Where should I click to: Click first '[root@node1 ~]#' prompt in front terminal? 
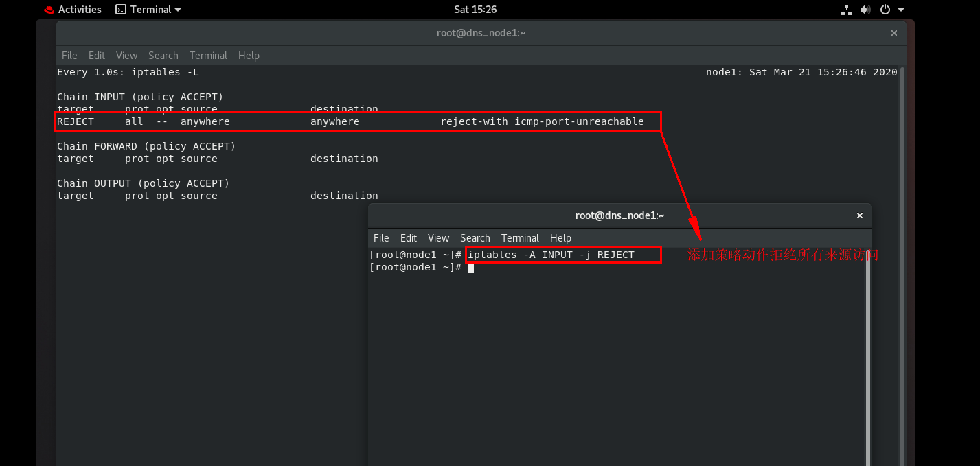coord(415,255)
